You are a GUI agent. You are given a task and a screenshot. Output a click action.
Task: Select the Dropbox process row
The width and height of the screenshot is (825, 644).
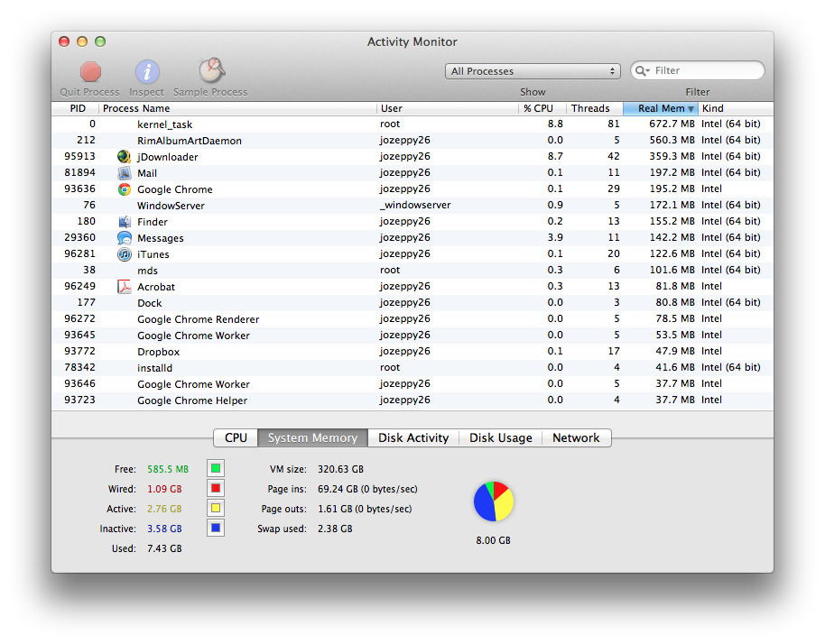[x=412, y=352]
